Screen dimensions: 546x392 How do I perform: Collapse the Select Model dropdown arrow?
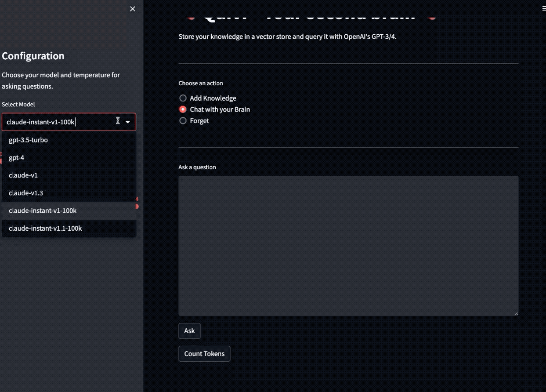(128, 122)
